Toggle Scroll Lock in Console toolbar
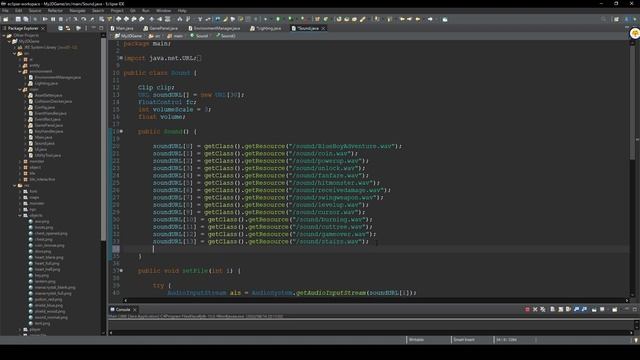The height and width of the screenshot is (360, 640). click(560, 309)
